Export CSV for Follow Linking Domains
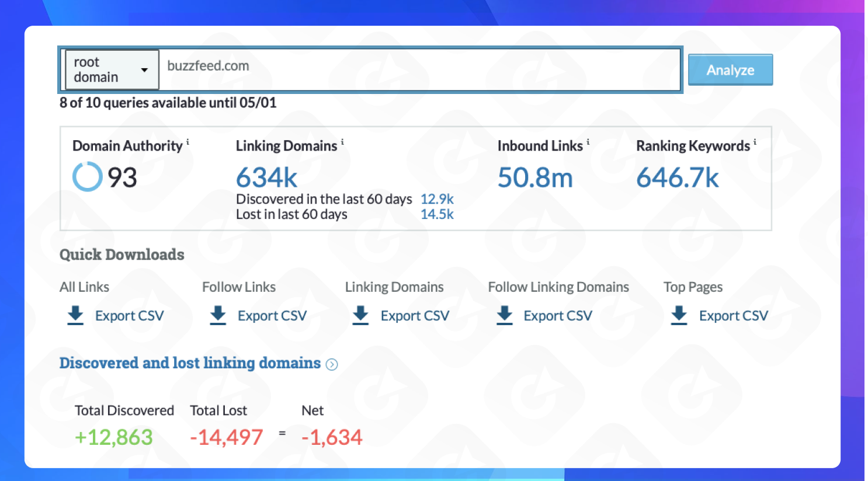The height and width of the screenshot is (481, 868). tap(558, 316)
